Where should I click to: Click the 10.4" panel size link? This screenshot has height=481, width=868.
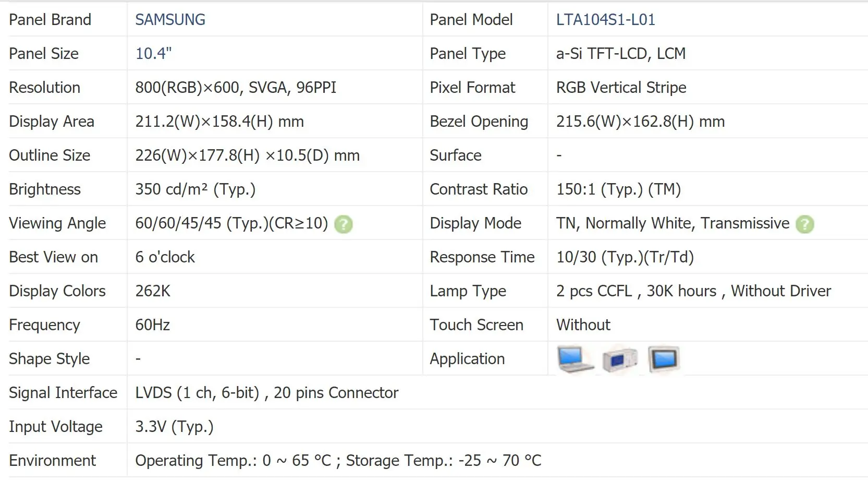coord(153,54)
